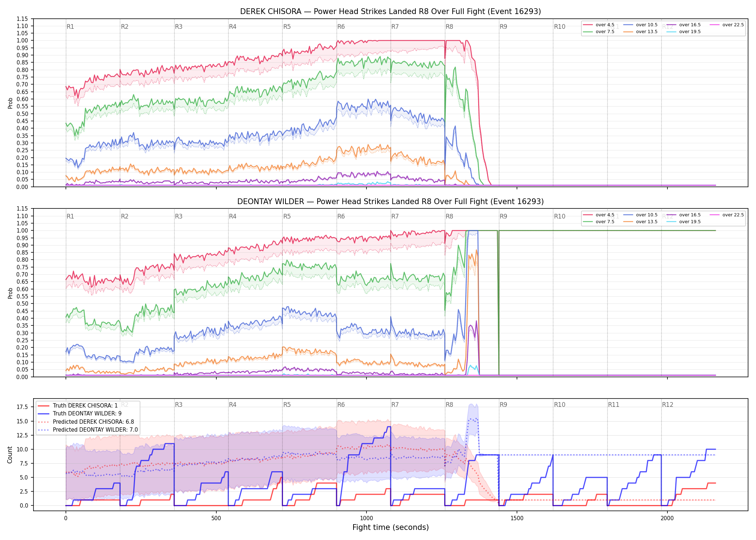Click the R2 round marker in Wilder chart
This screenshot has height=540, width=756.
pyautogui.click(x=125, y=216)
